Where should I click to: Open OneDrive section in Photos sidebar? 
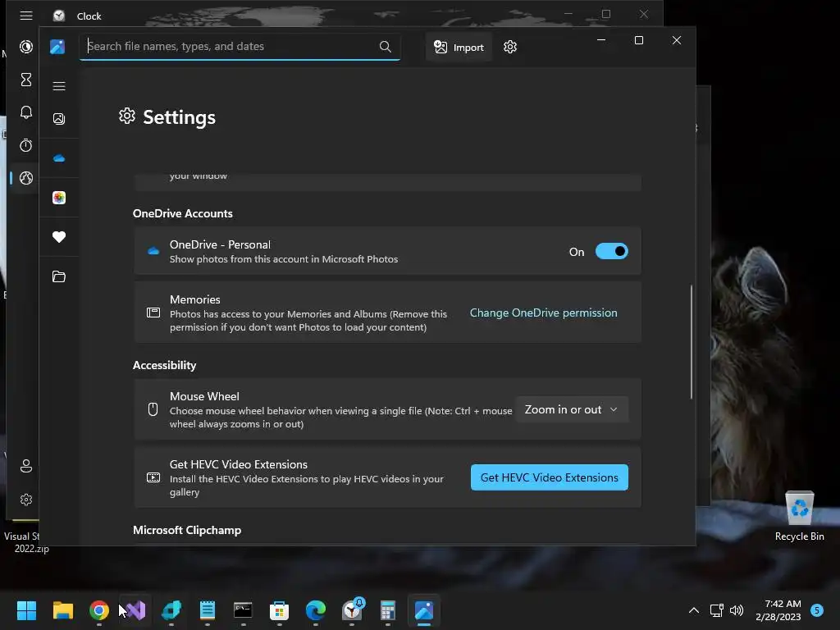tap(59, 158)
